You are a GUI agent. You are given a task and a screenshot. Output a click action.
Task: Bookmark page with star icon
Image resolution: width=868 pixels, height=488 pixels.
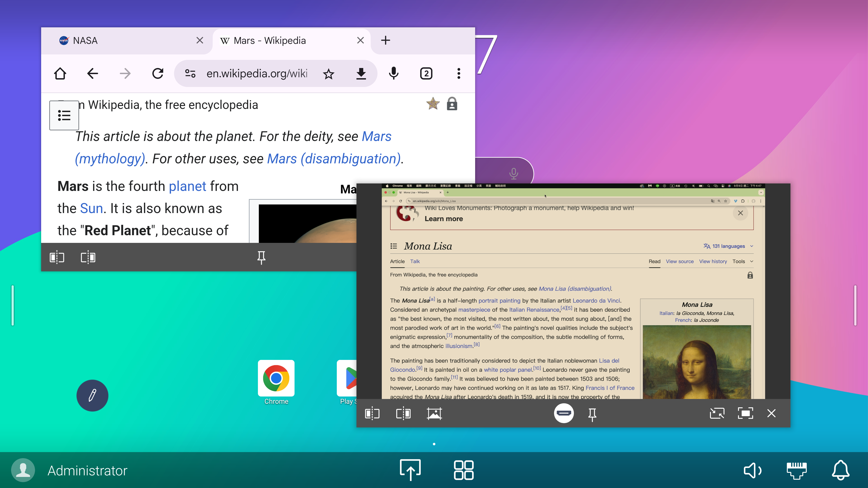point(328,73)
